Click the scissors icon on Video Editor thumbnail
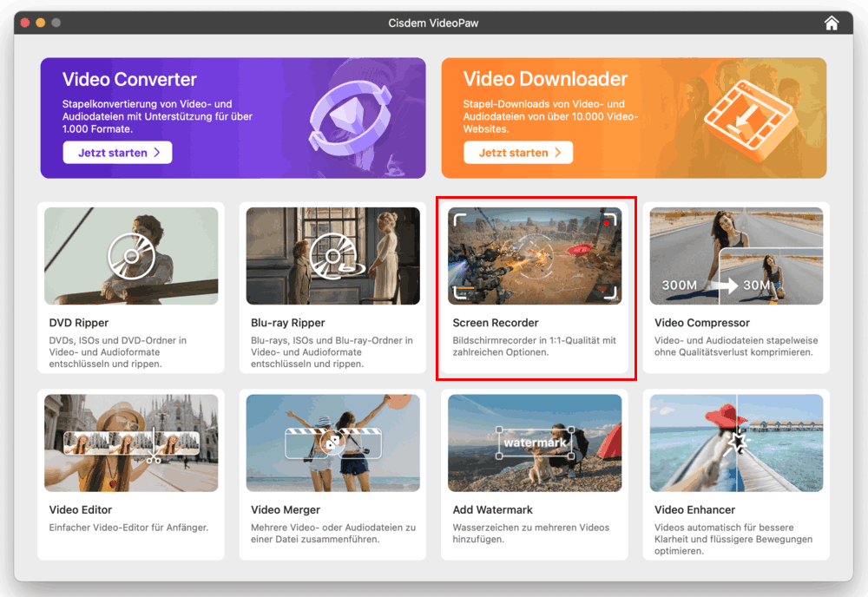This screenshot has height=597, width=868. [154, 456]
